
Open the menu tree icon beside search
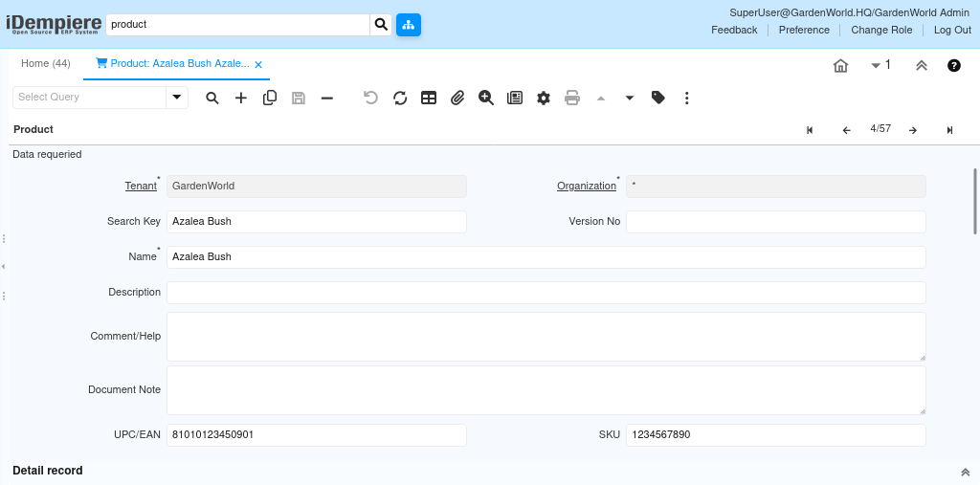click(x=409, y=25)
